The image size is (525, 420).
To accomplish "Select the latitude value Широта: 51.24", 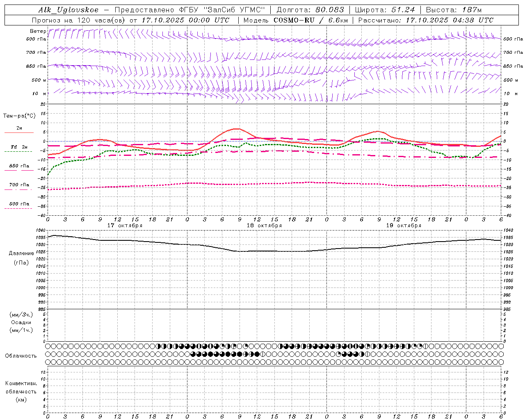I will (x=385, y=10).
